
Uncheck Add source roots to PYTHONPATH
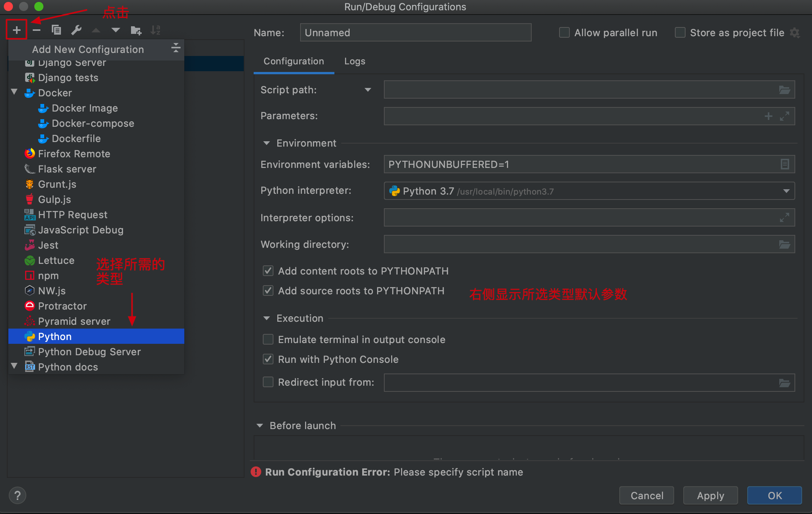tap(268, 291)
